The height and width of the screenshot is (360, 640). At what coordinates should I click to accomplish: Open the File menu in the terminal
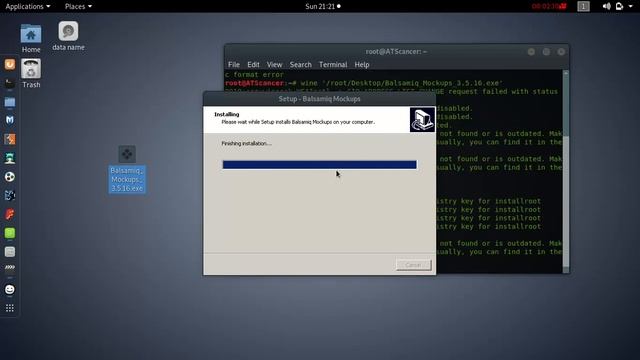point(234,64)
